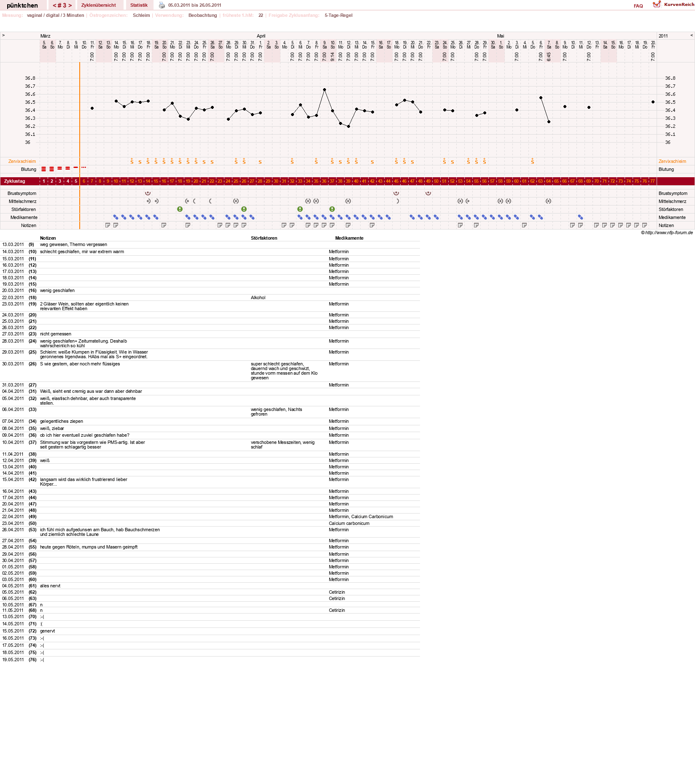Click the < arrow next to 2011

point(692,35)
